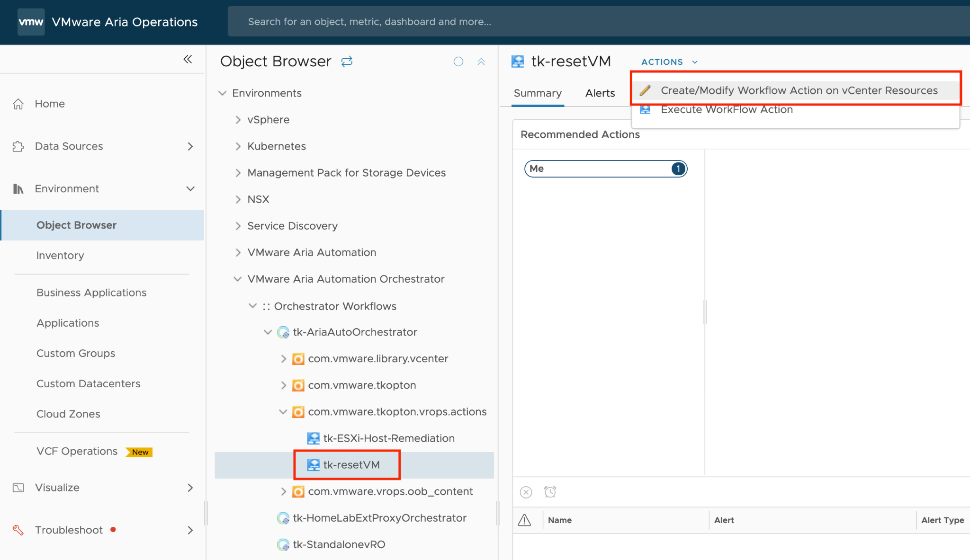Open Custom Groups
The width and height of the screenshot is (970, 560).
[x=76, y=353]
